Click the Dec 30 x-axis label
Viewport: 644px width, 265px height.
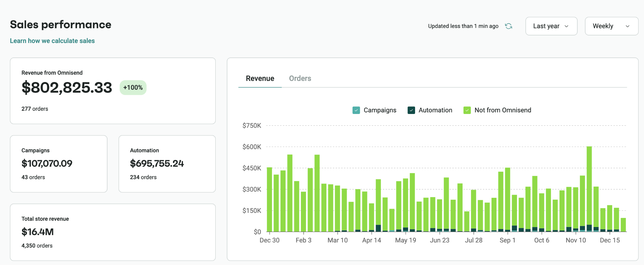click(269, 240)
